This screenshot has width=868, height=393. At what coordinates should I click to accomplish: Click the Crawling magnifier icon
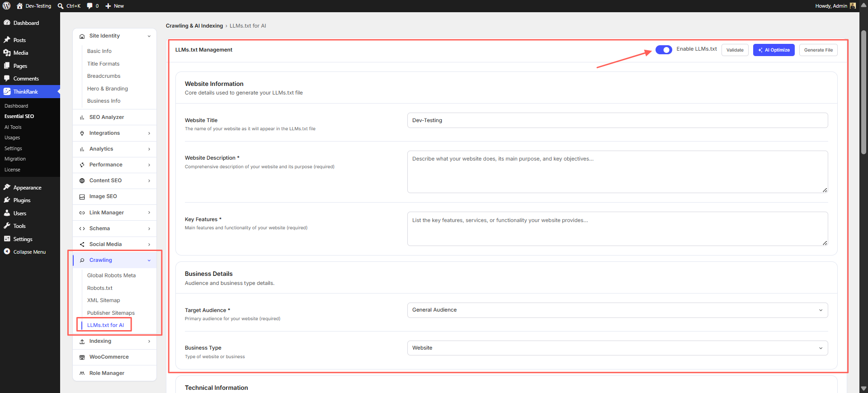tap(82, 260)
